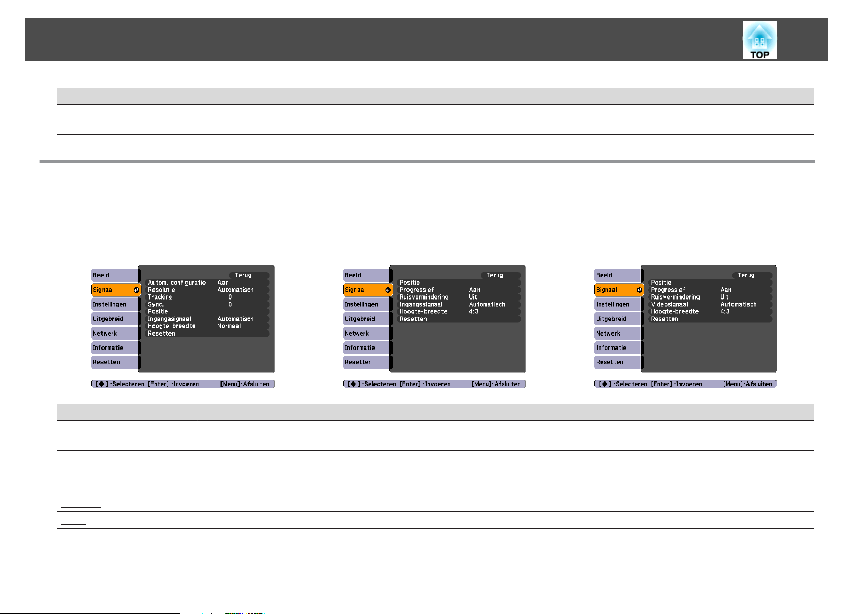The height and width of the screenshot is (614, 868).
Task: Select Positie row in the left menu
Action: pos(207,311)
